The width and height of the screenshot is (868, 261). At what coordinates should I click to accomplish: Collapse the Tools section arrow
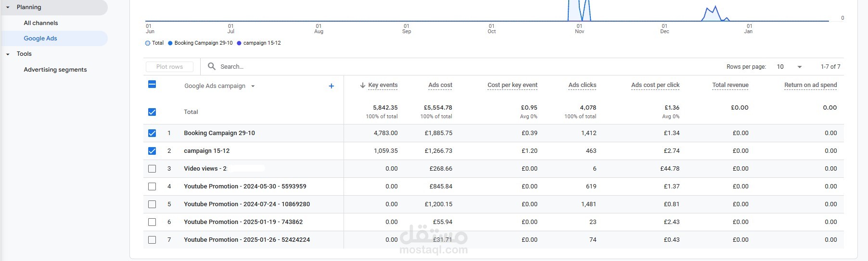(8, 54)
